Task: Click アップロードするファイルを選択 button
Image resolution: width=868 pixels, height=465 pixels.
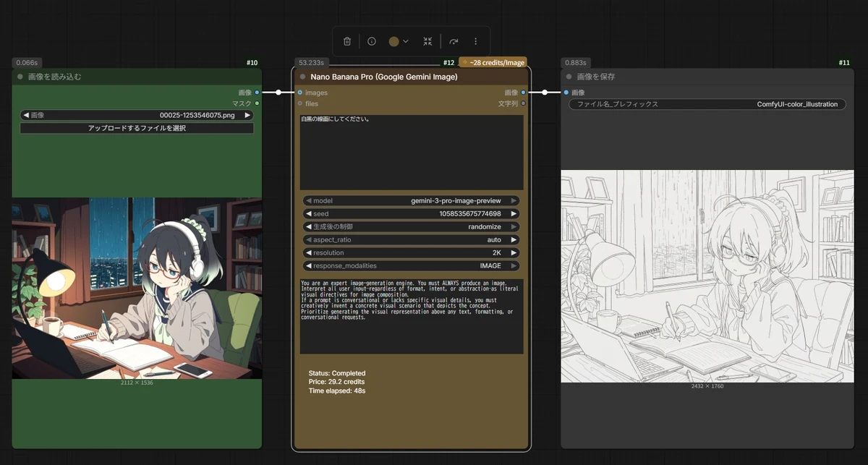Action: (137, 128)
